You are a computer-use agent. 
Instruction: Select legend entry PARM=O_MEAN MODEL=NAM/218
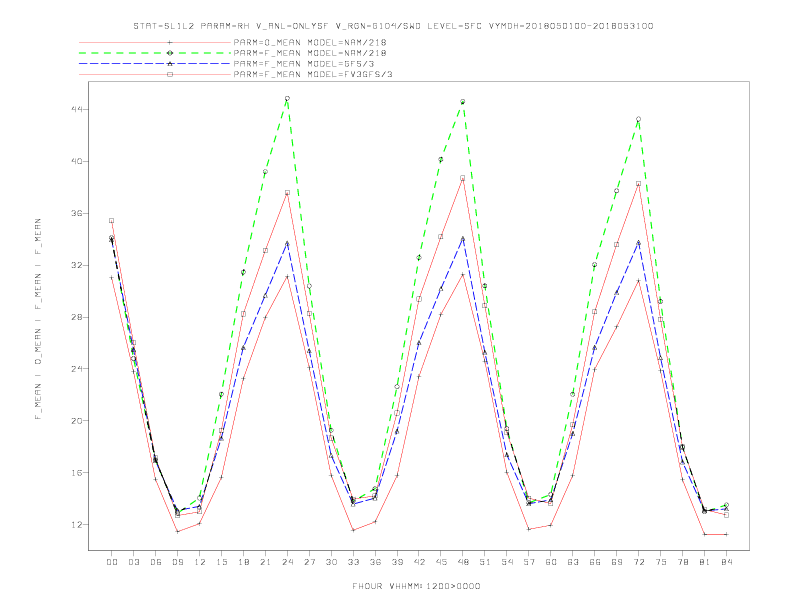pos(310,43)
